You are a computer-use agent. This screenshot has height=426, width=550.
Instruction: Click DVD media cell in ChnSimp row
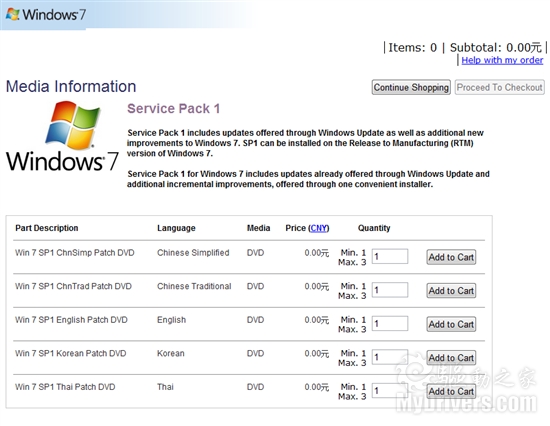[x=255, y=253]
